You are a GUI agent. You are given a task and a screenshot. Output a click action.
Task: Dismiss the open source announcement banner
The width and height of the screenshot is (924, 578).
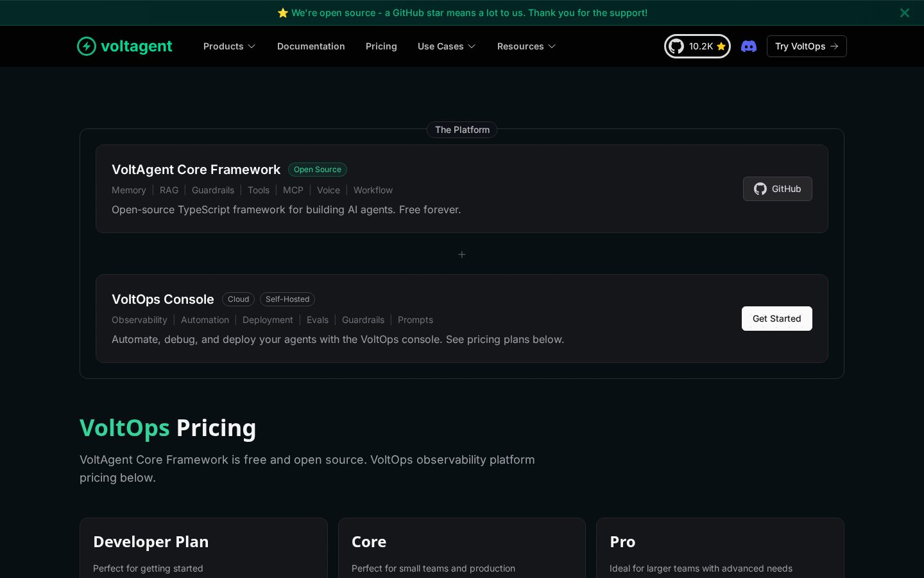click(x=905, y=13)
